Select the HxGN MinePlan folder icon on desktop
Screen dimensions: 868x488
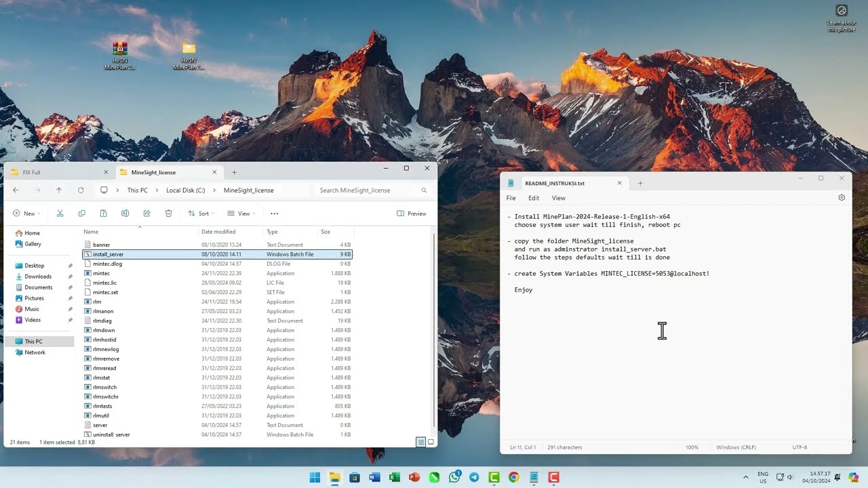pos(189,55)
